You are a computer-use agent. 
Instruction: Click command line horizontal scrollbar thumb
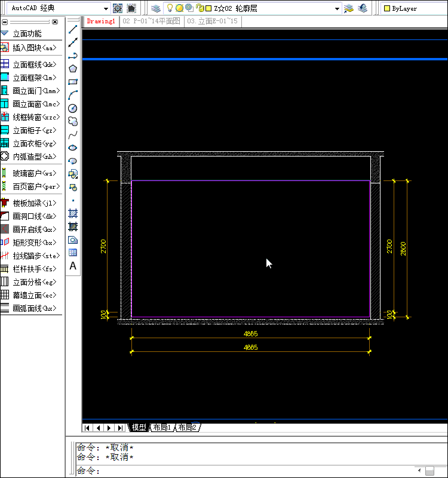[x=429, y=471]
